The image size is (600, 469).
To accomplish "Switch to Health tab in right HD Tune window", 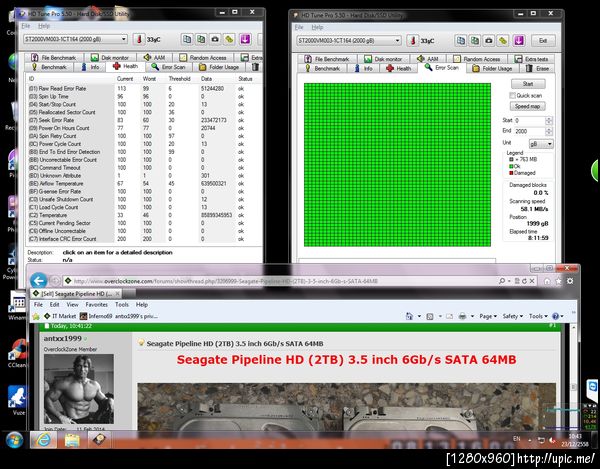I will pos(398,68).
